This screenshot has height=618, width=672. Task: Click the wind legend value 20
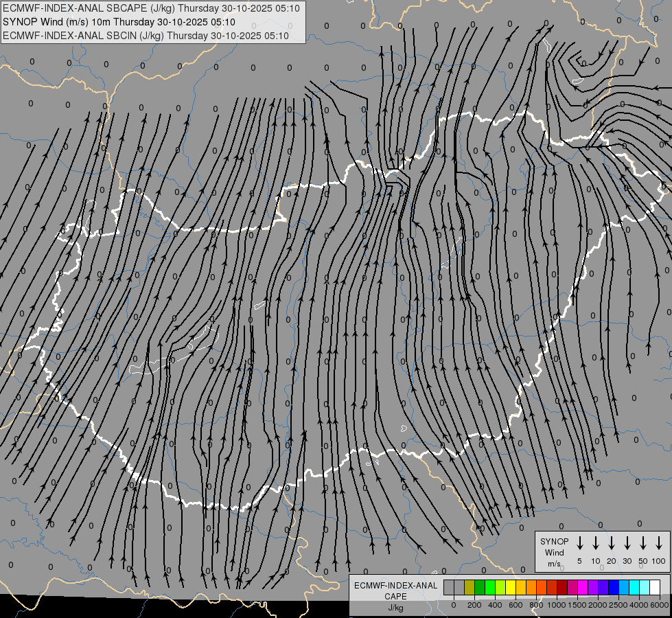point(612,561)
